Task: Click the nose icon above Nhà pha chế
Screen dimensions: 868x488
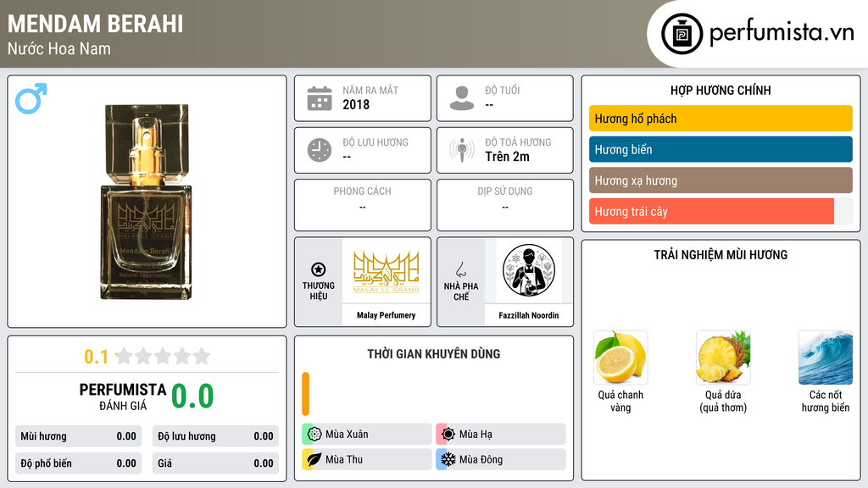Action: (460, 269)
